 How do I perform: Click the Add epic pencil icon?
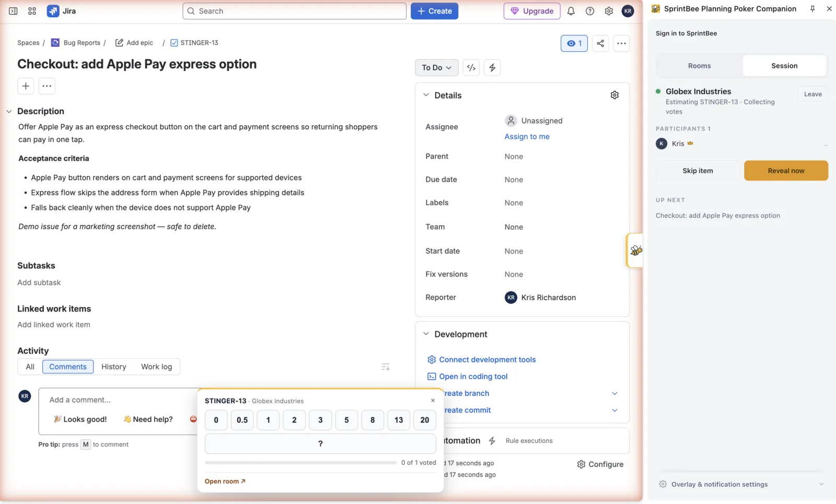[119, 43]
